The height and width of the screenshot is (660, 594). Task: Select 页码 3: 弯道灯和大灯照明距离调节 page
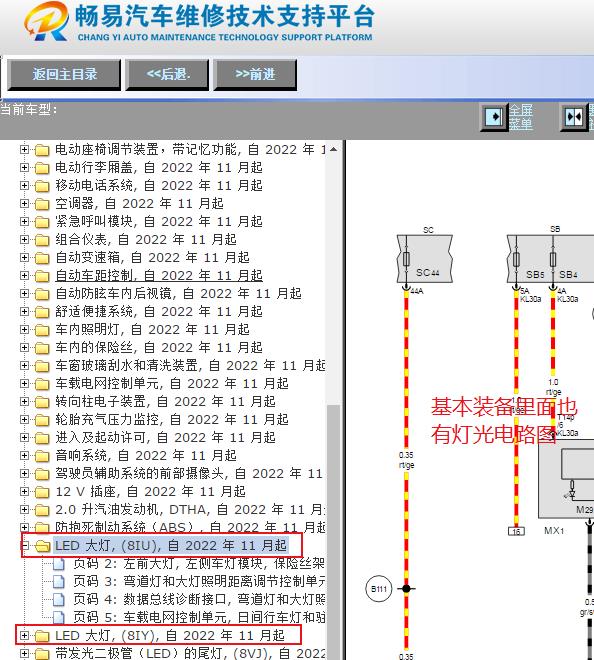point(199,582)
